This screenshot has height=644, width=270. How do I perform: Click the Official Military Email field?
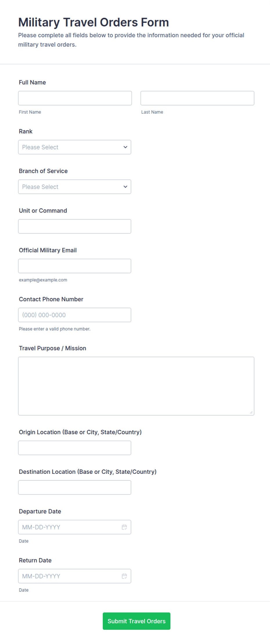click(x=75, y=266)
